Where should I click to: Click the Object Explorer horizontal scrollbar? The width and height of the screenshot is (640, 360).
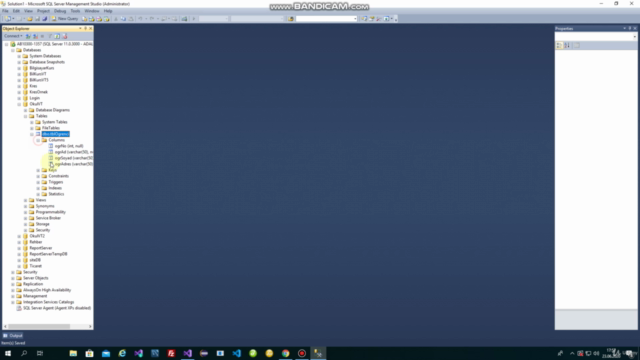39,327
